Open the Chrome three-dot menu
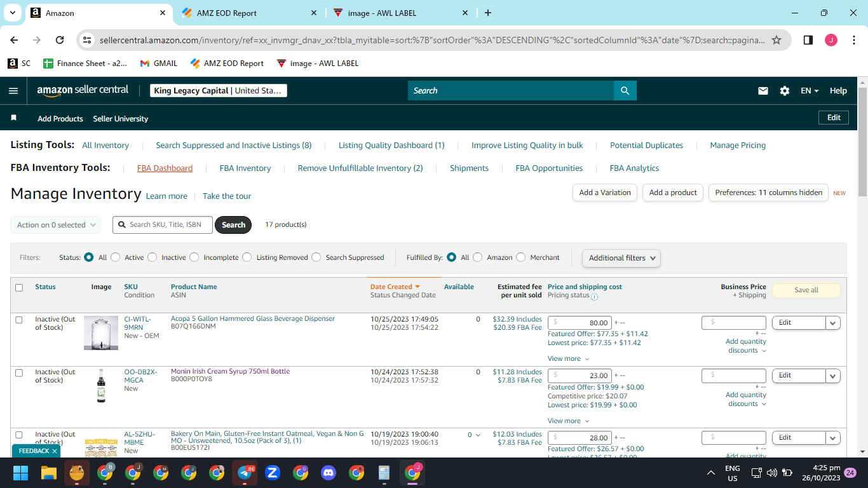868x488 pixels. [x=853, y=40]
